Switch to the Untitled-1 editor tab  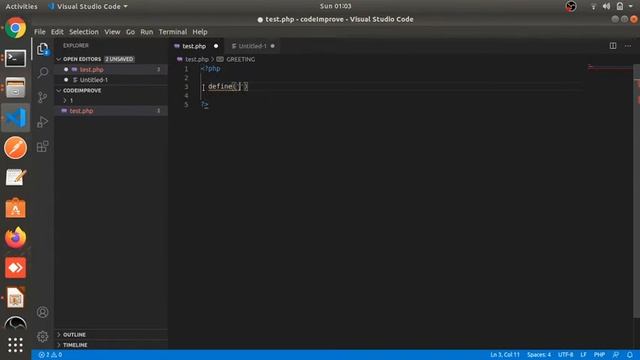click(x=252, y=46)
